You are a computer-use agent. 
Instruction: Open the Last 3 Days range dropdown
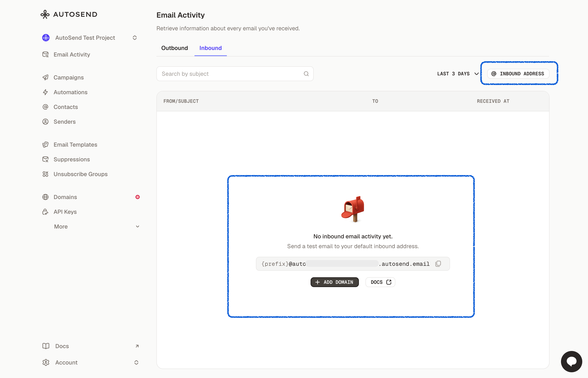[458, 74]
